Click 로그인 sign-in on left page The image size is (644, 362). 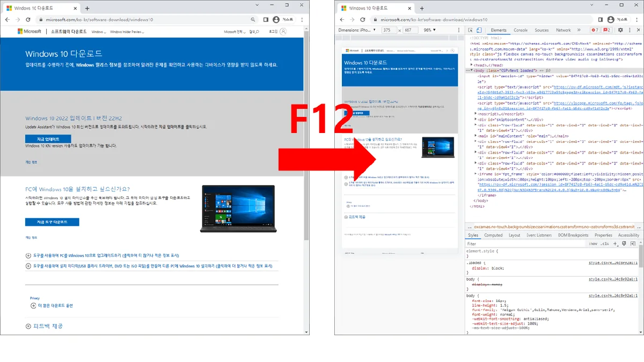point(277,32)
